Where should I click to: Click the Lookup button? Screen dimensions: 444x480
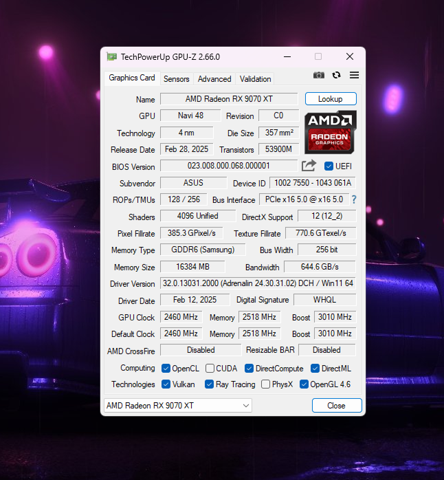pyautogui.click(x=331, y=99)
